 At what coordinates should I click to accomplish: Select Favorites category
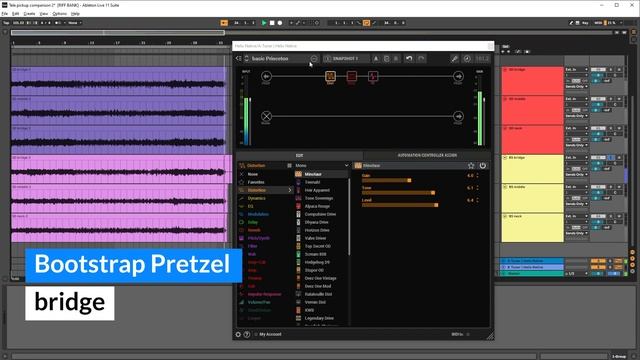point(256,182)
